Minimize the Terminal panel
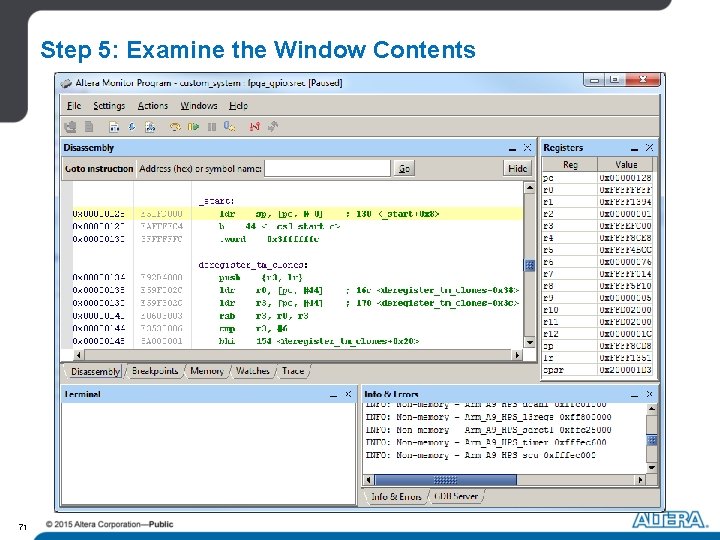The height and width of the screenshot is (540, 720). pyautogui.click(x=333, y=395)
